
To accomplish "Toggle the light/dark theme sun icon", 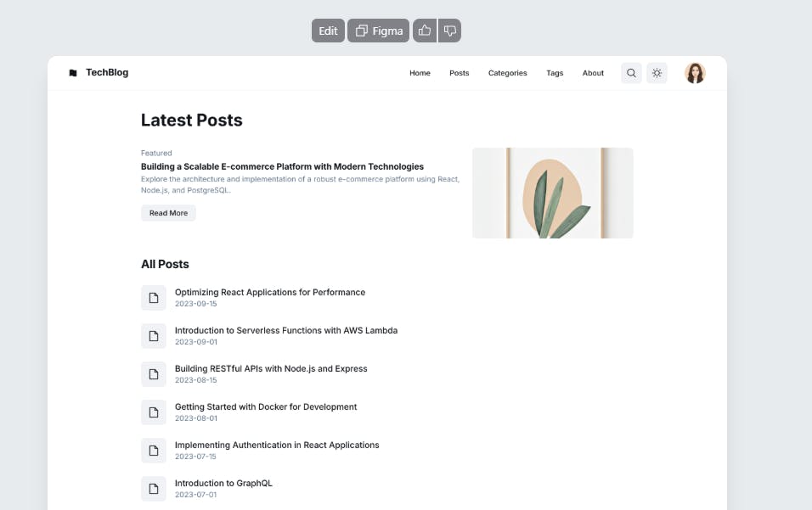I will (657, 73).
